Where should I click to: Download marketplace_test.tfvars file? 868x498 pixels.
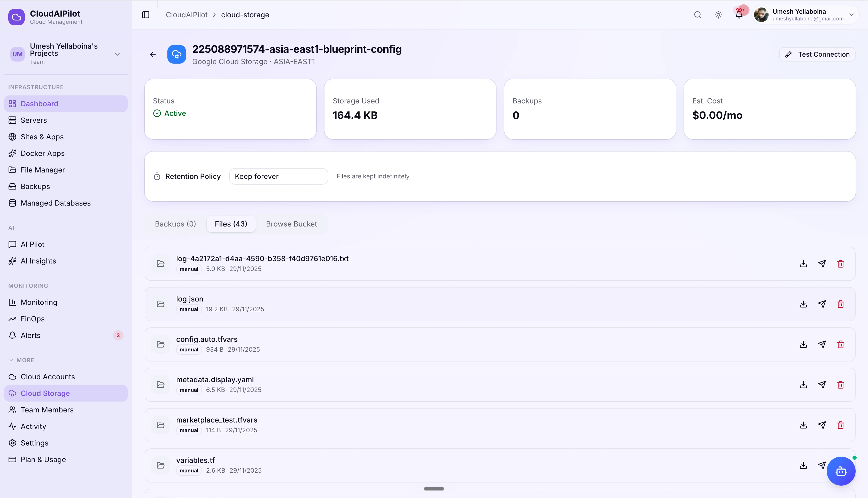click(x=803, y=425)
